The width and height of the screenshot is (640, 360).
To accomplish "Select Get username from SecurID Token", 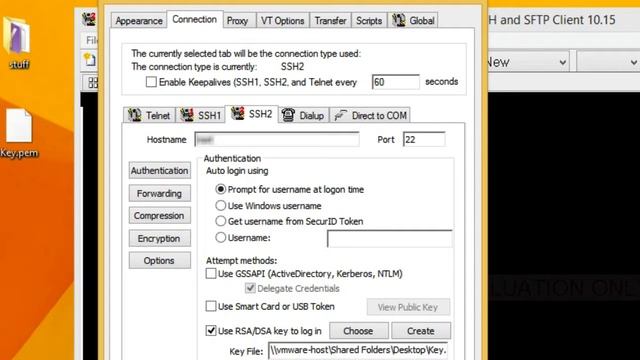I will pyautogui.click(x=220, y=221).
